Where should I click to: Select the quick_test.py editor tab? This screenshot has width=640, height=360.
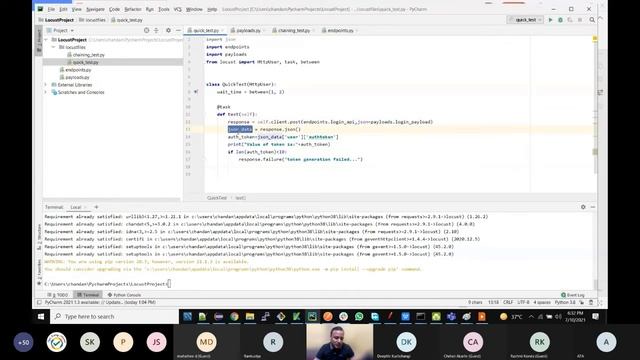click(x=205, y=30)
